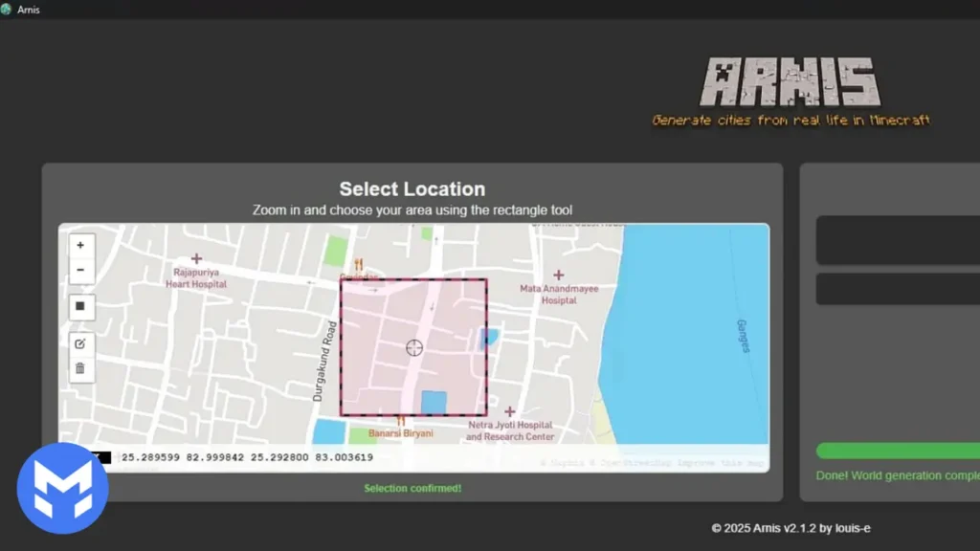Select the latitude value 25.292800
The height and width of the screenshot is (551, 980).
[x=279, y=457]
